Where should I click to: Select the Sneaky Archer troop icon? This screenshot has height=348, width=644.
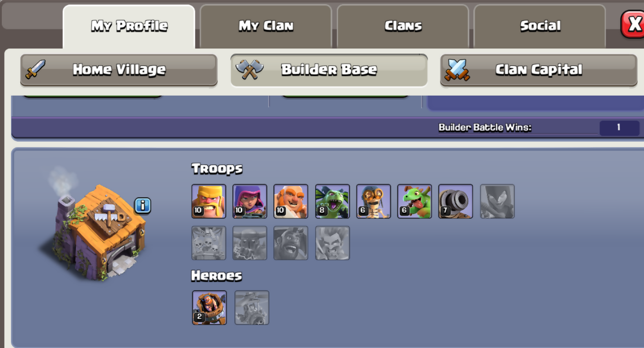[x=250, y=201]
